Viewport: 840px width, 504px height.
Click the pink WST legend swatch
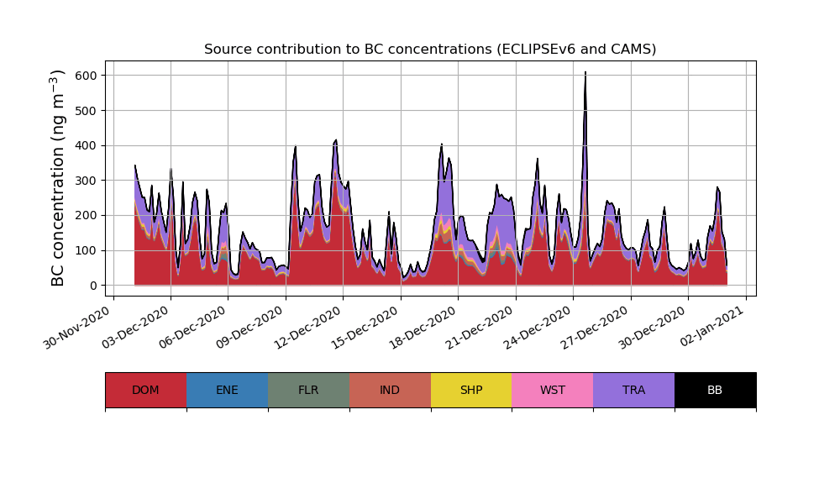click(553, 390)
